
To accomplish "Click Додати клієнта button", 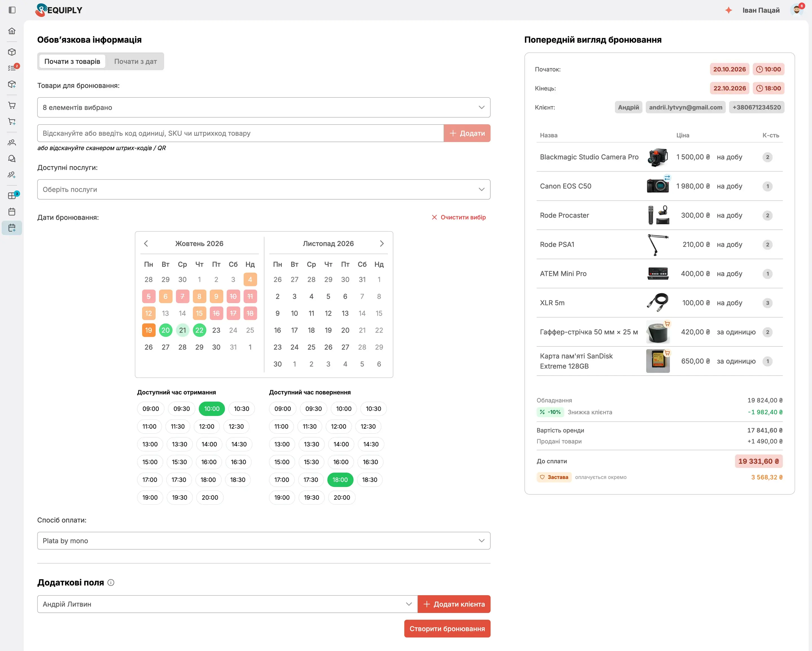I will tap(454, 604).
